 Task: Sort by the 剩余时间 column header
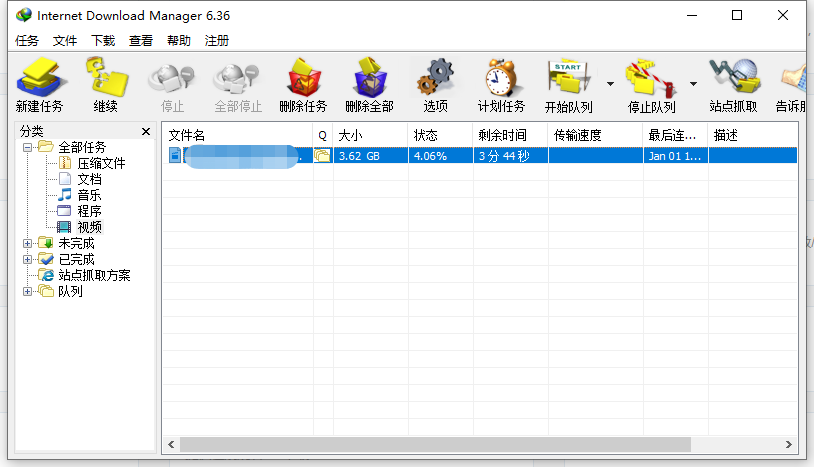(x=510, y=135)
